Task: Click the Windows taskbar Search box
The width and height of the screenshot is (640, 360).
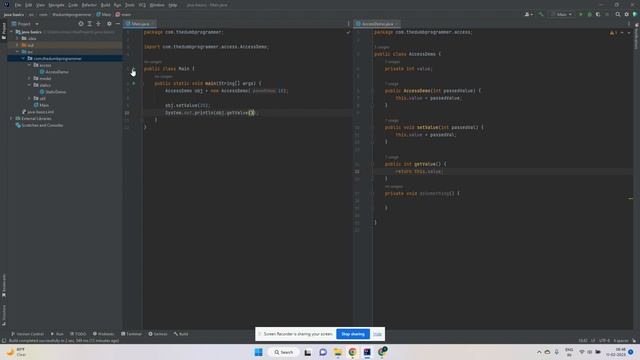Action: 284,352
